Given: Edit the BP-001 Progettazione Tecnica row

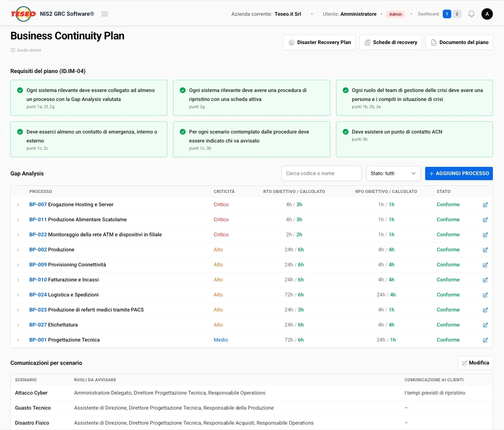Looking at the screenshot, I should (485, 340).
